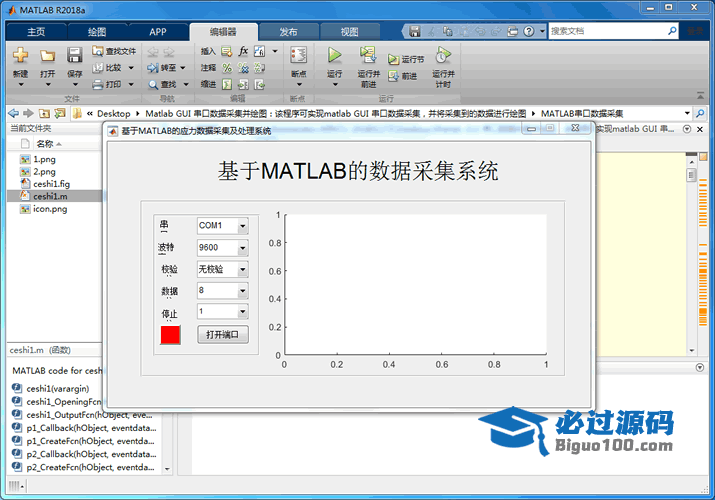
Task: Open the 9600 baud rate dropdown
Action: (243, 247)
